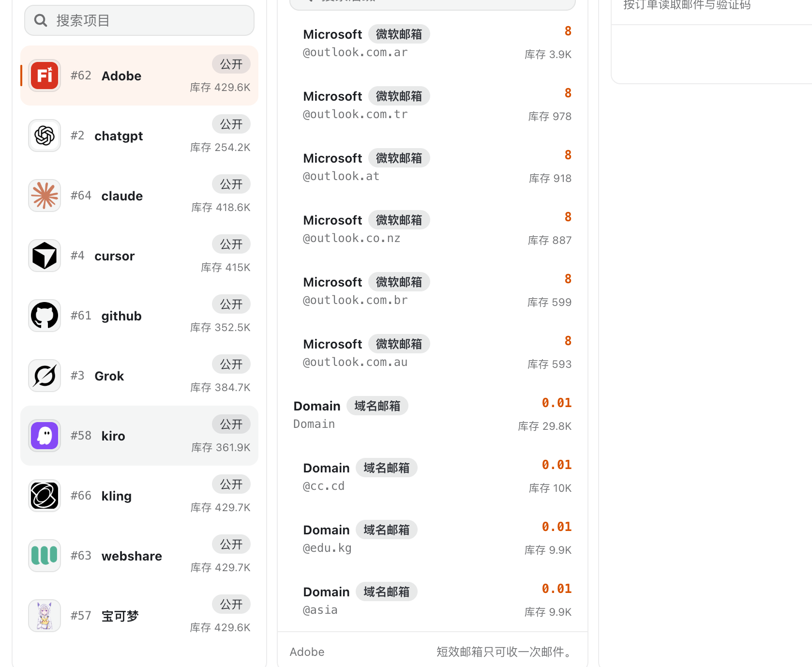Open the chatgpt project name
Viewport: 812px width, 667px height.
pyautogui.click(x=119, y=136)
